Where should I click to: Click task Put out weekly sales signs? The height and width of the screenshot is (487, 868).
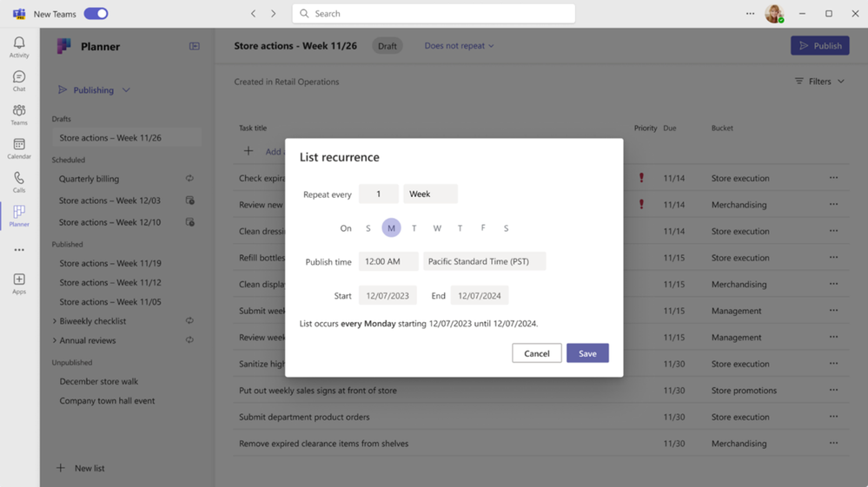click(318, 391)
